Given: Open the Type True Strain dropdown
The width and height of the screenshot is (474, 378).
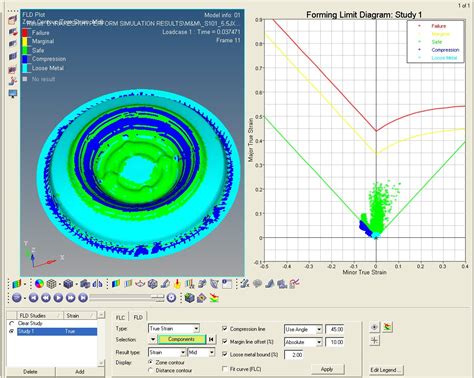Looking at the screenshot, I should (x=174, y=329).
